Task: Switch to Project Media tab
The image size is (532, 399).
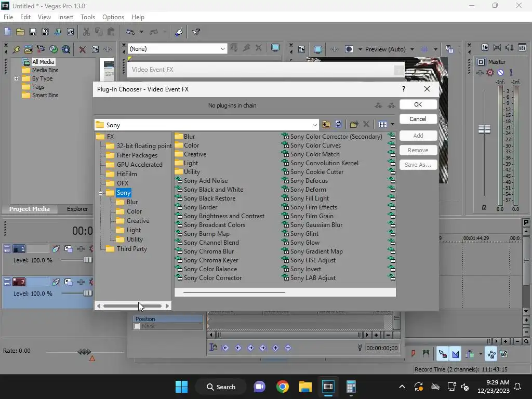Action: (29, 209)
